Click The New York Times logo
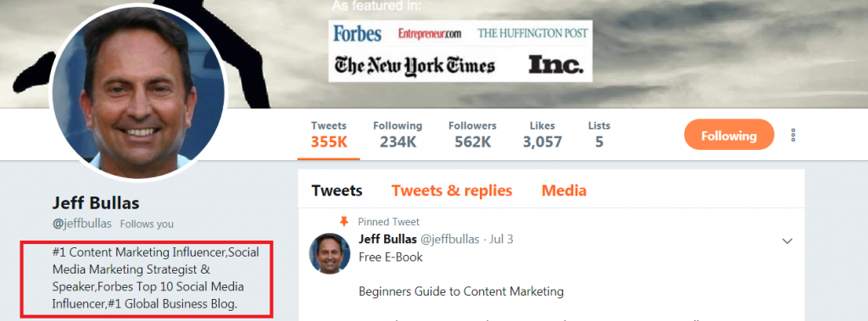Image resolution: width=868 pixels, height=321 pixels. click(415, 66)
